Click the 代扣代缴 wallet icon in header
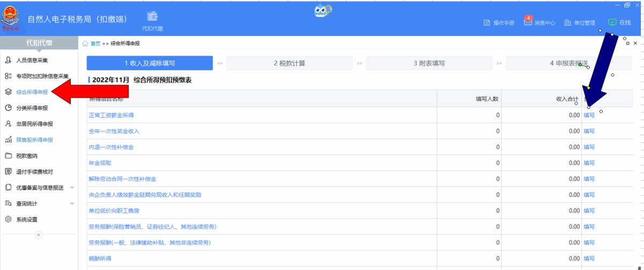The height and width of the screenshot is (270, 644). (x=152, y=17)
